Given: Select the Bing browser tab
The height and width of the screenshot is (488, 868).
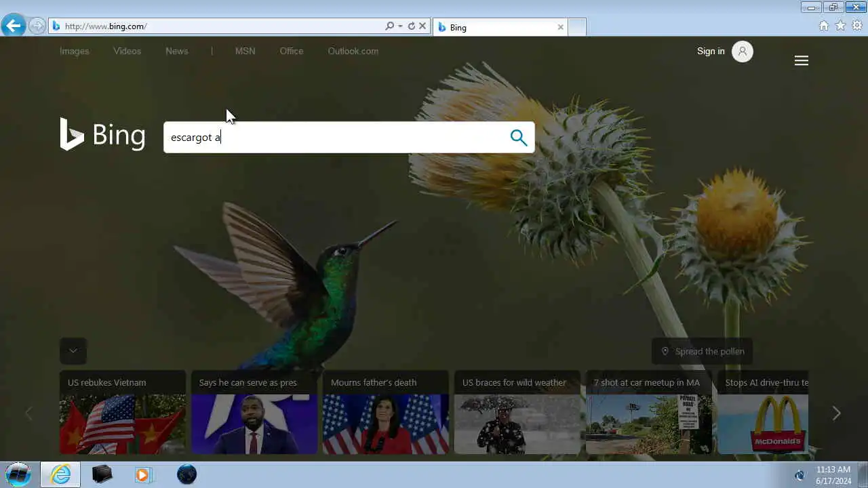Looking at the screenshot, I should [499, 27].
